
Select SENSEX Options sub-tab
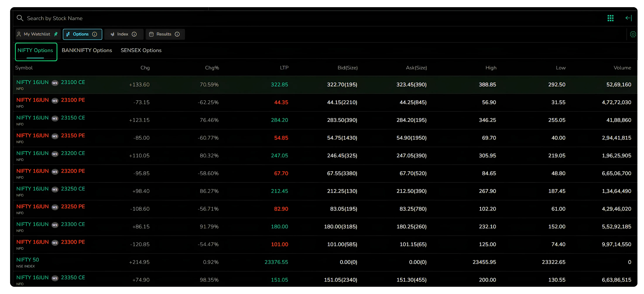coord(141,50)
